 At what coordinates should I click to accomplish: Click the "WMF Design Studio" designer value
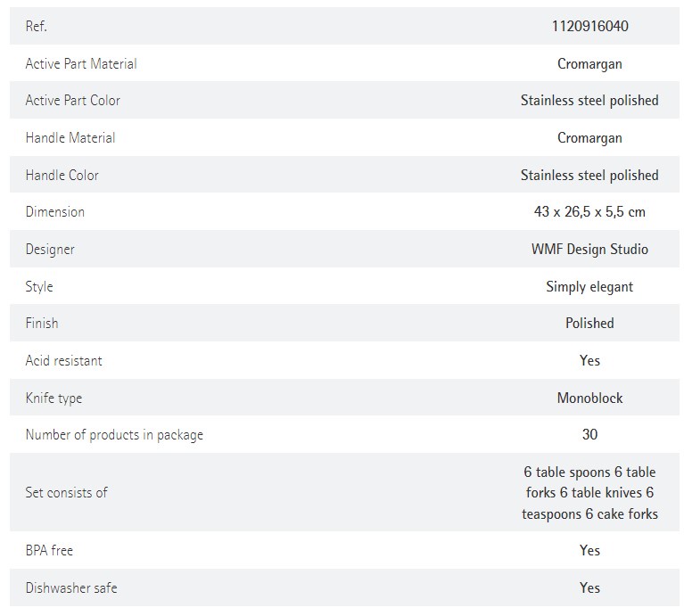589,250
